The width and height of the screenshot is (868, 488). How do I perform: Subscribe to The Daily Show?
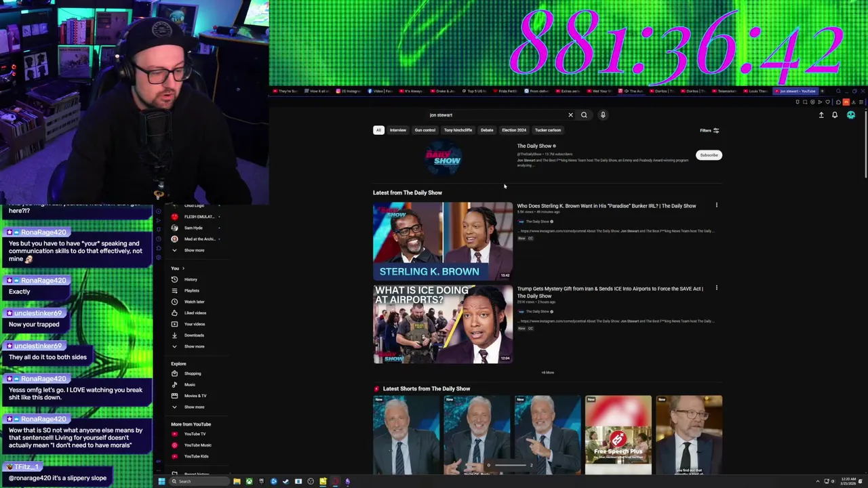pos(709,155)
